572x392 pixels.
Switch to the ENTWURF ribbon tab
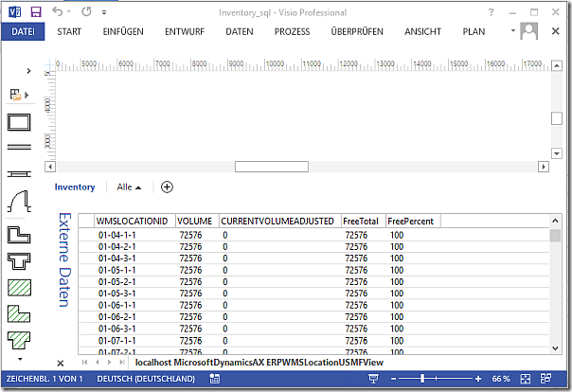tap(185, 32)
